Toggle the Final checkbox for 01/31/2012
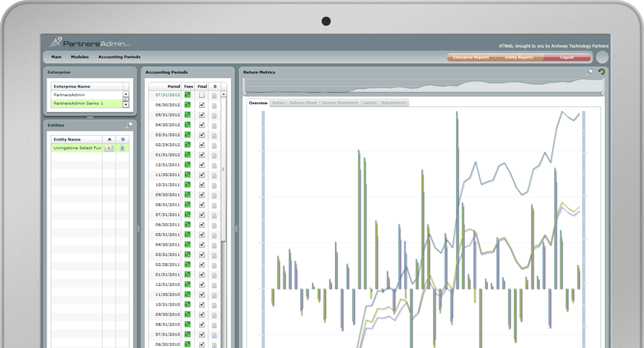This screenshot has height=348, width=644. click(202, 155)
